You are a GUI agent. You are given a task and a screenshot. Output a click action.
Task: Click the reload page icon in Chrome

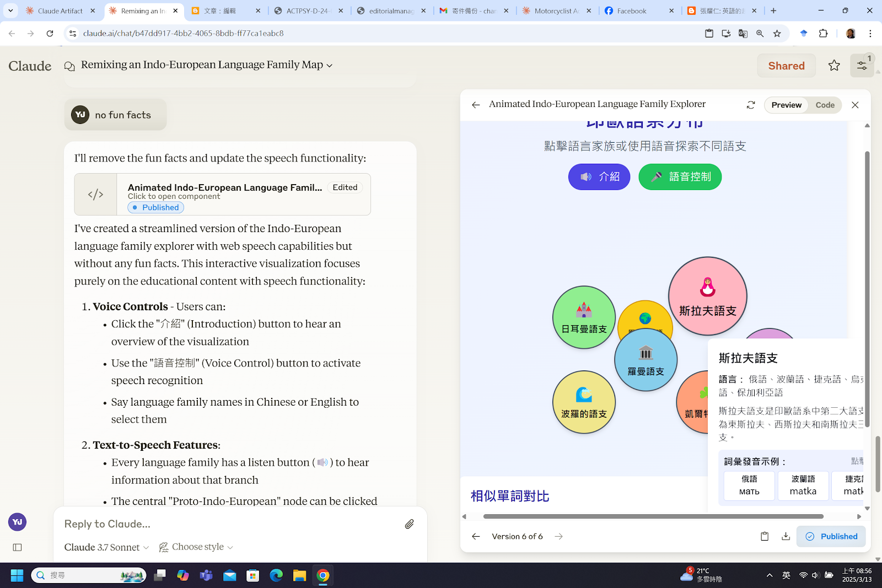tap(50, 34)
